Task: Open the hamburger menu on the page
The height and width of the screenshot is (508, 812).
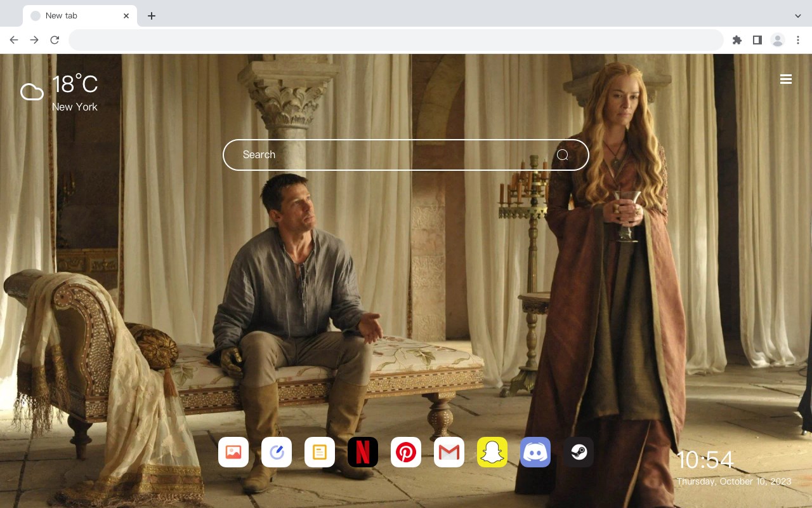Action: point(786,79)
